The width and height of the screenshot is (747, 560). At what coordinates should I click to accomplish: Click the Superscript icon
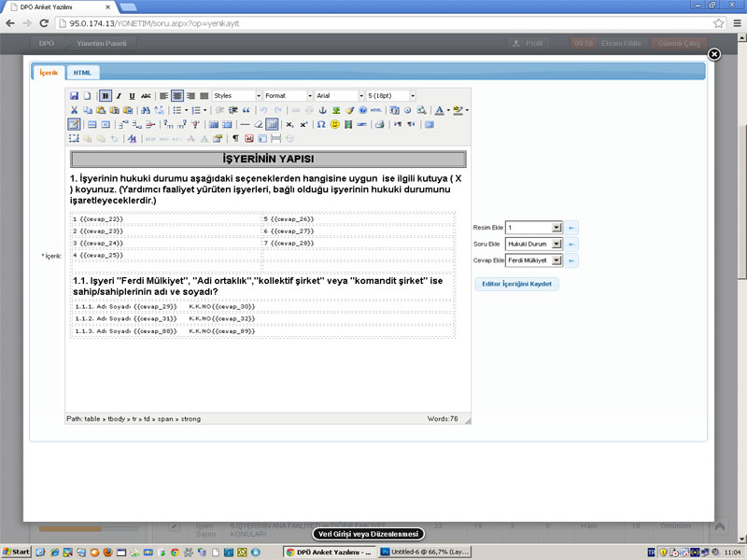point(303,124)
